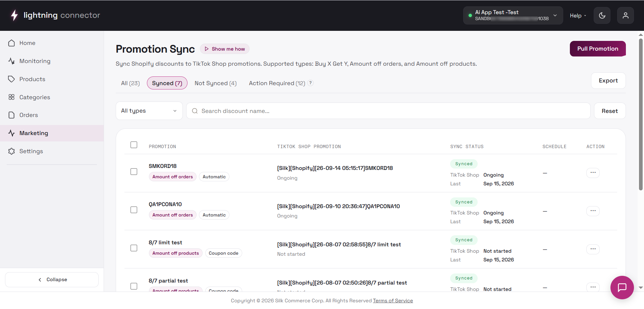Click the Categories grid icon
Viewport: 644px width, 309px height.
(x=11, y=97)
